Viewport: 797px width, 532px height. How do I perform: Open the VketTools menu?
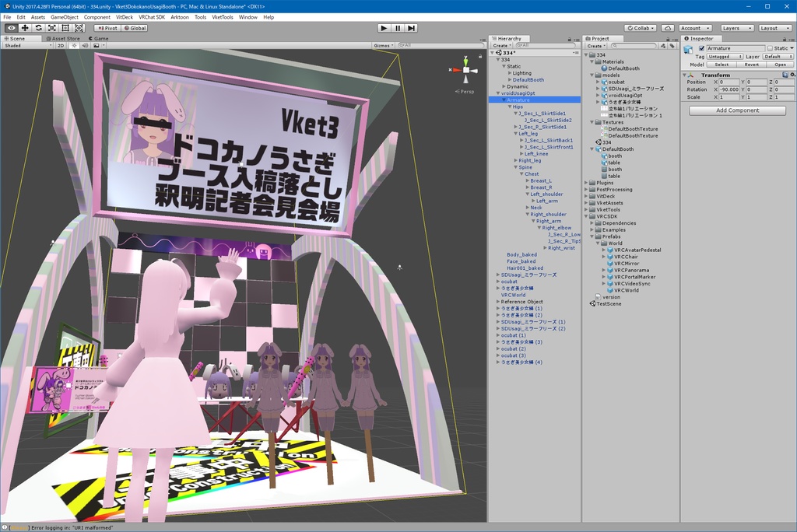pyautogui.click(x=222, y=17)
